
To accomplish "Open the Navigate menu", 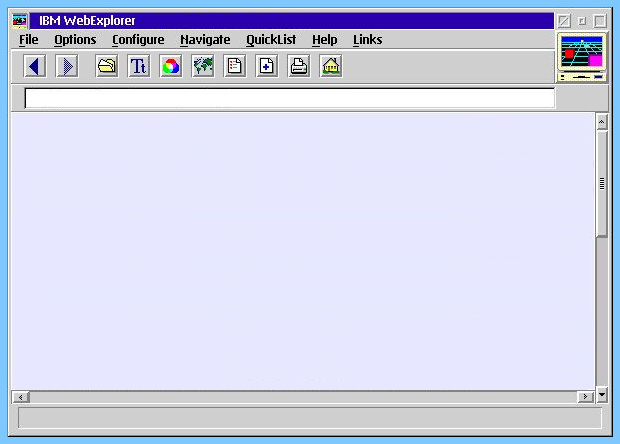I will point(205,40).
